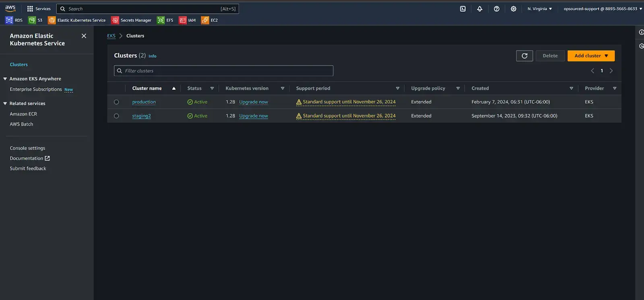Screen dimensions: 644x300
Task: Go to next page of clusters
Action: [x=611, y=71]
